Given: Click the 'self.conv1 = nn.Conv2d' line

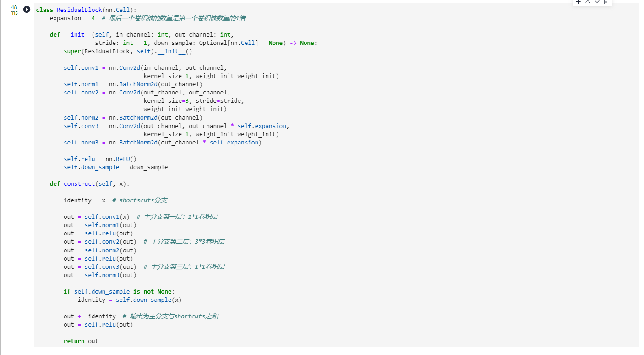Looking at the screenshot, I should click(145, 68).
